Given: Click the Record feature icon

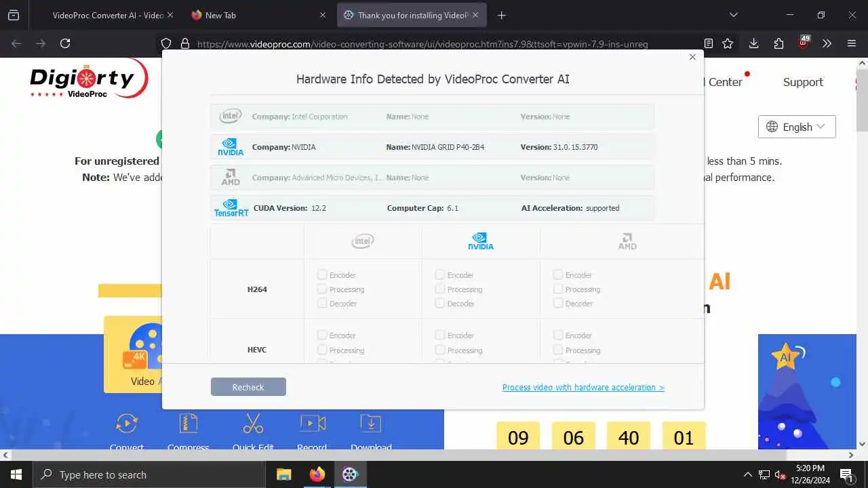Looking at the screenshot, I should coord(312,424).
